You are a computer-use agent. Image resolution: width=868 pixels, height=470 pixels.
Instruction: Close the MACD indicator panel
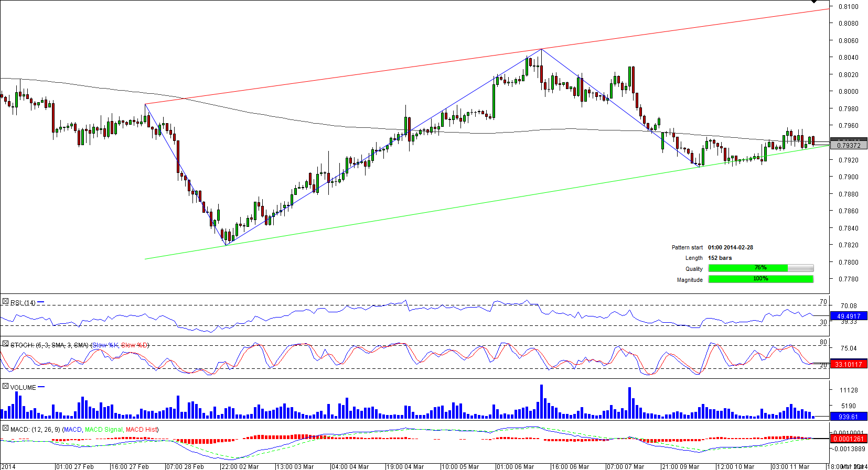5,429
